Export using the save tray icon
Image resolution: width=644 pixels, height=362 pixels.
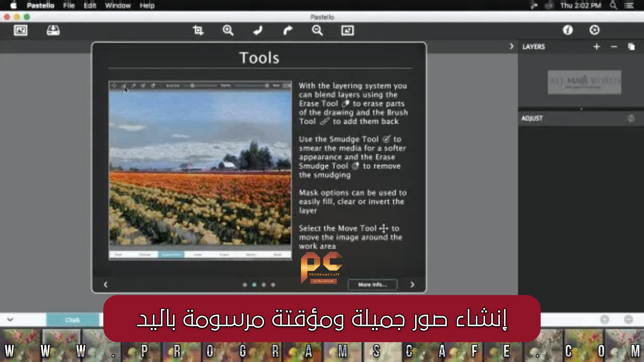[x=54, y=30]
